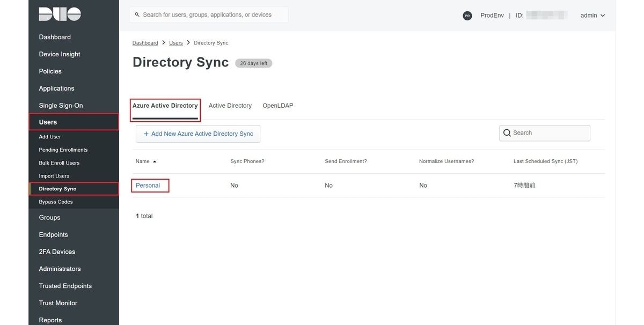Click the No value under Normalize Usernames?

tap(423, 186)
